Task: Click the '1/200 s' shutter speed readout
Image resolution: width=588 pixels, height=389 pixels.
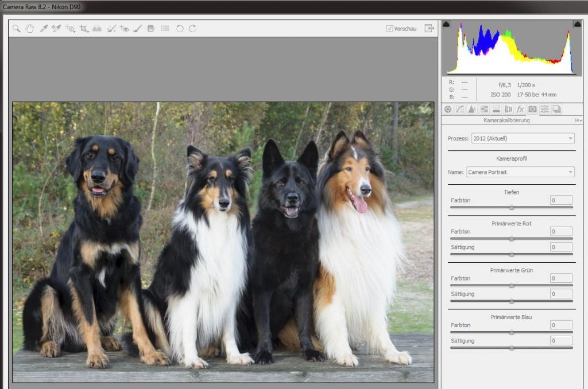Action: click(x=526, y=85)
